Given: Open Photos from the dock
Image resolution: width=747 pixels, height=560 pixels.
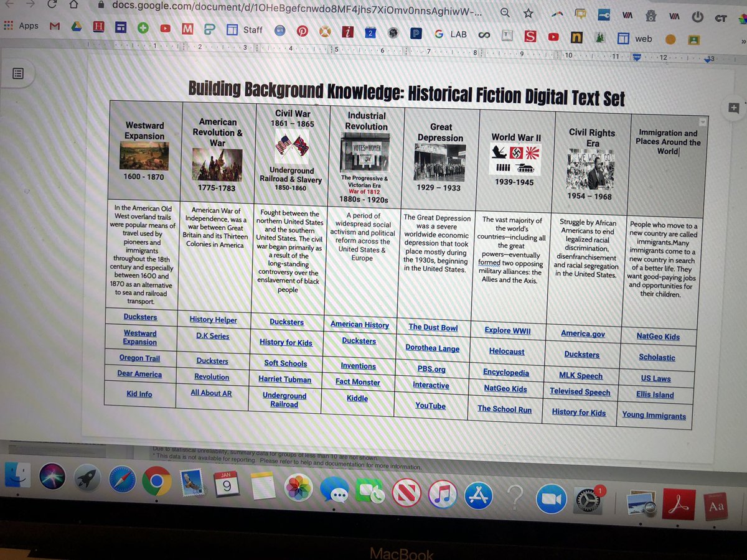Looking at the screenshot, I should [299, 487].
